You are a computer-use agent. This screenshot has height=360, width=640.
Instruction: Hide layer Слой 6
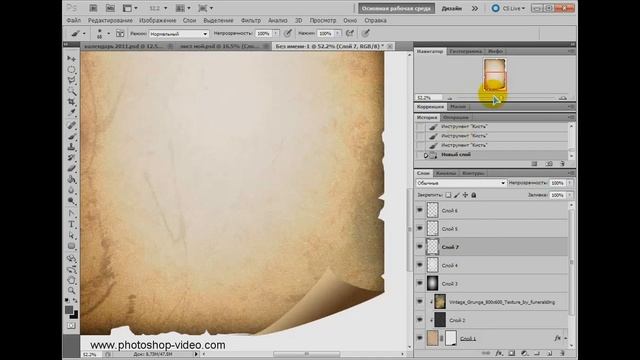pos(420,210)
